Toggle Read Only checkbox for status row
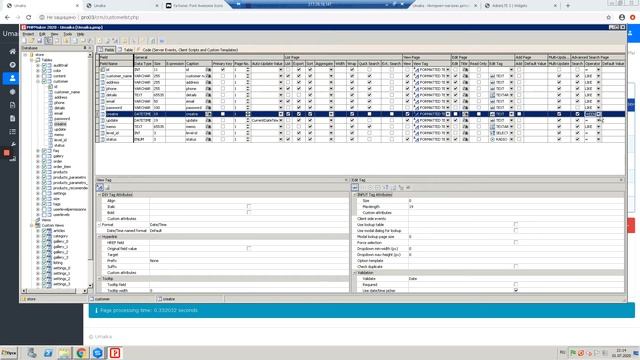Viewport: 640px width, 360px height. 479,139
